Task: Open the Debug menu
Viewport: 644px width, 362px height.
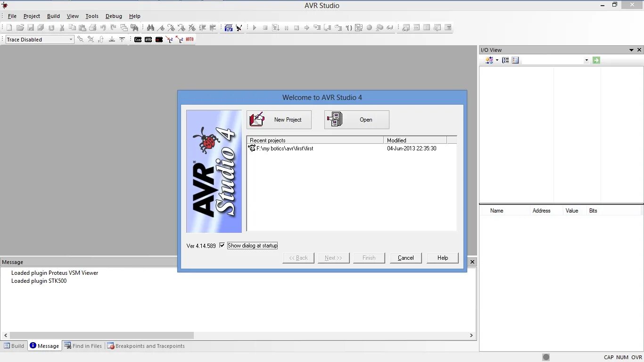Action: coord(114,16)
